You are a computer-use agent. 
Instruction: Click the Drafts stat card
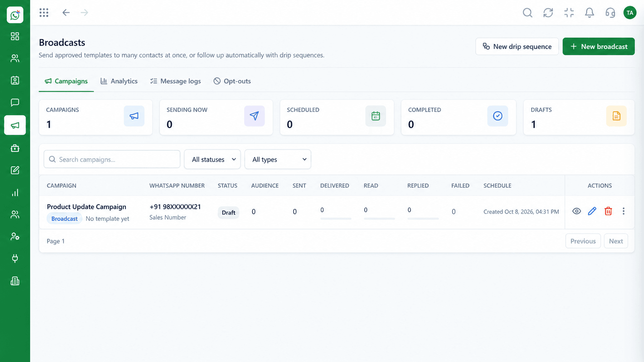click(579, 117)
